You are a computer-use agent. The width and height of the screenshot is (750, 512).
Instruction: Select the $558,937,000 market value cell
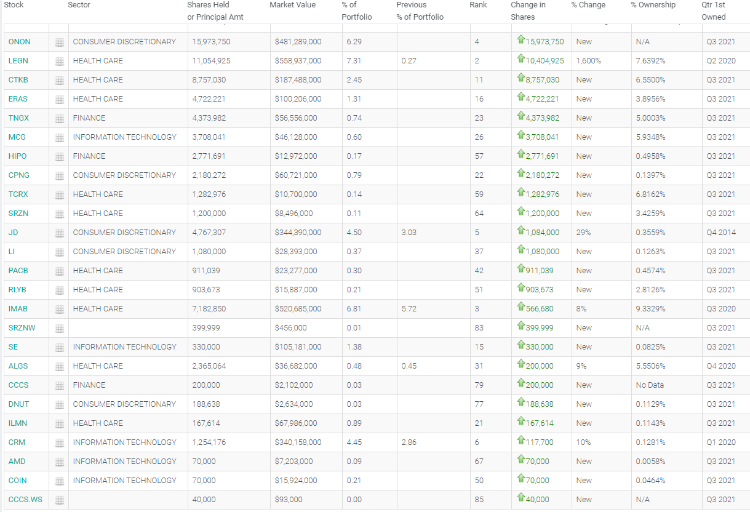[x=298, y=61]
